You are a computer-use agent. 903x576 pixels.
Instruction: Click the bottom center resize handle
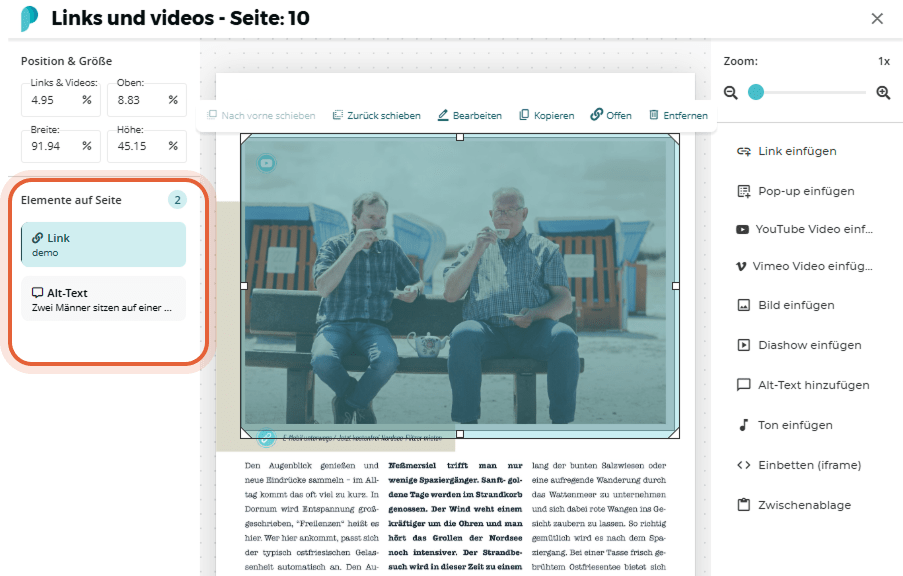[x=460, y=434]
